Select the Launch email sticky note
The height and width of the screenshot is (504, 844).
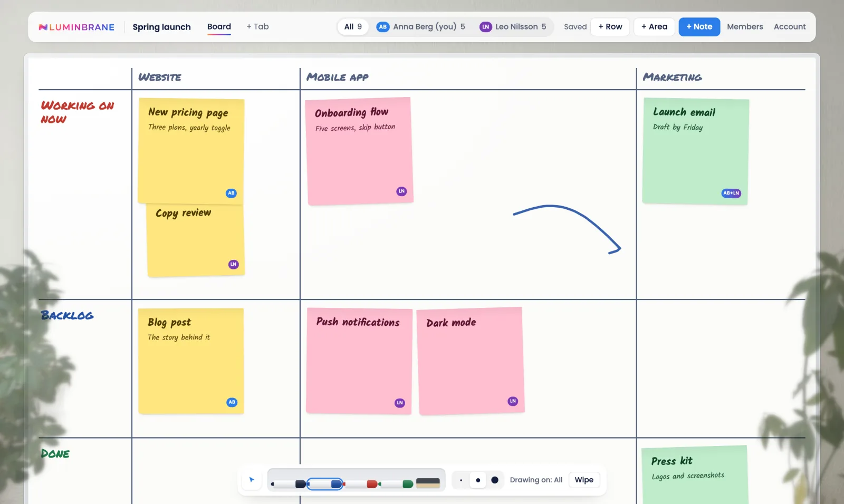[x=695, y=151]
